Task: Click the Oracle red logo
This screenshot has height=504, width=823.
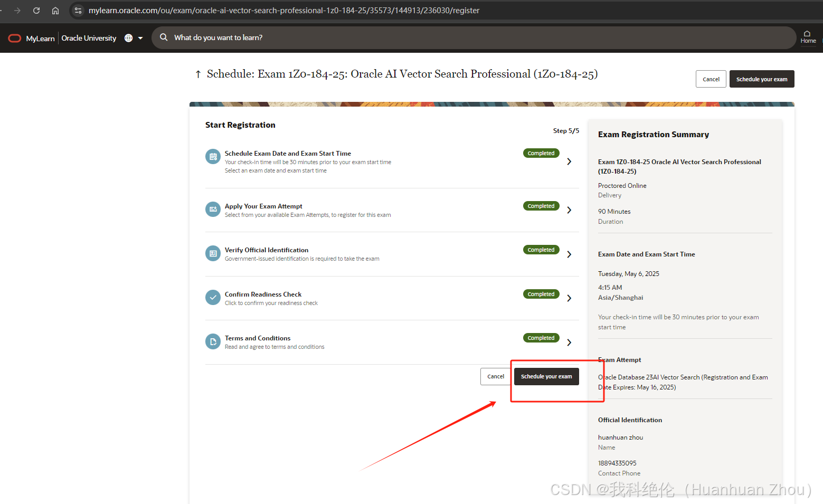Action: [15, 38]
